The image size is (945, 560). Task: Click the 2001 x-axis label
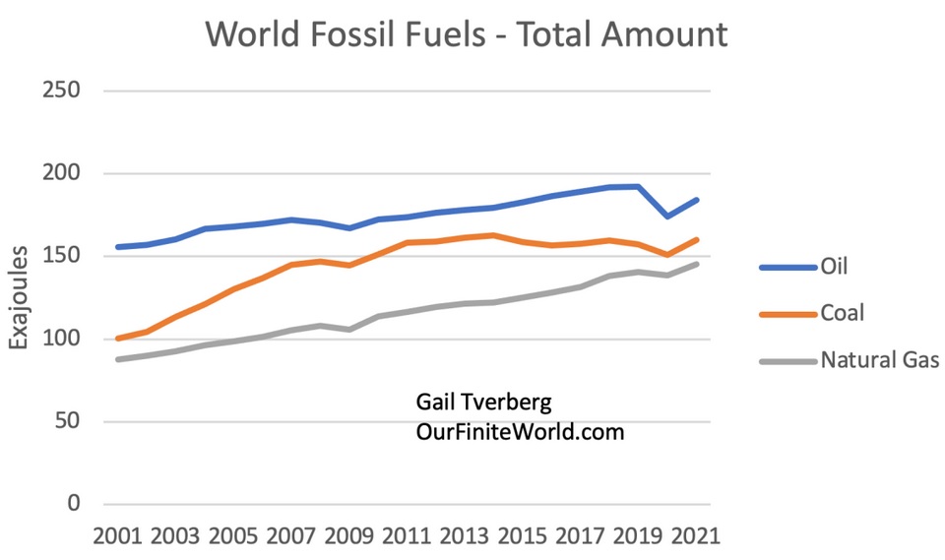[117, 537]
